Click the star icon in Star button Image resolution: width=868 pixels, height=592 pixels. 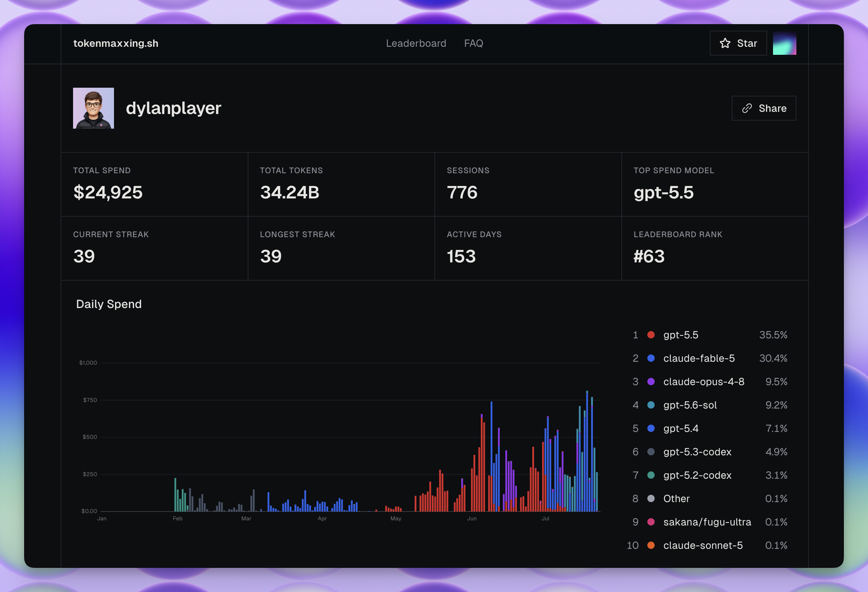point(725,43)
